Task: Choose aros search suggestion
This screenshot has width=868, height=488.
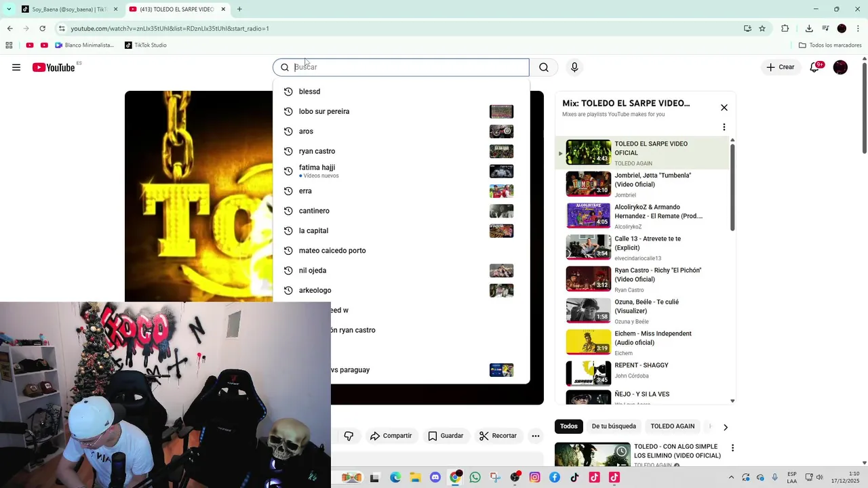Action: (x=401, y=131)
